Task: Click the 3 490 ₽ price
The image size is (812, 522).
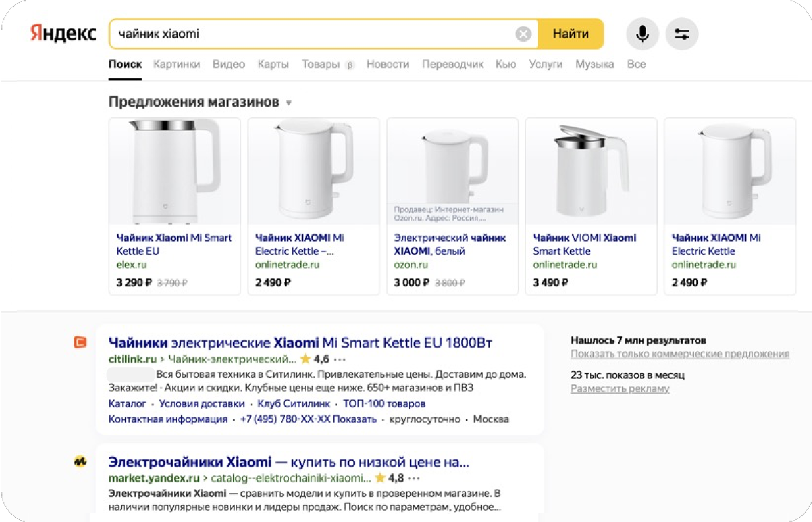Action: [550, 282]
